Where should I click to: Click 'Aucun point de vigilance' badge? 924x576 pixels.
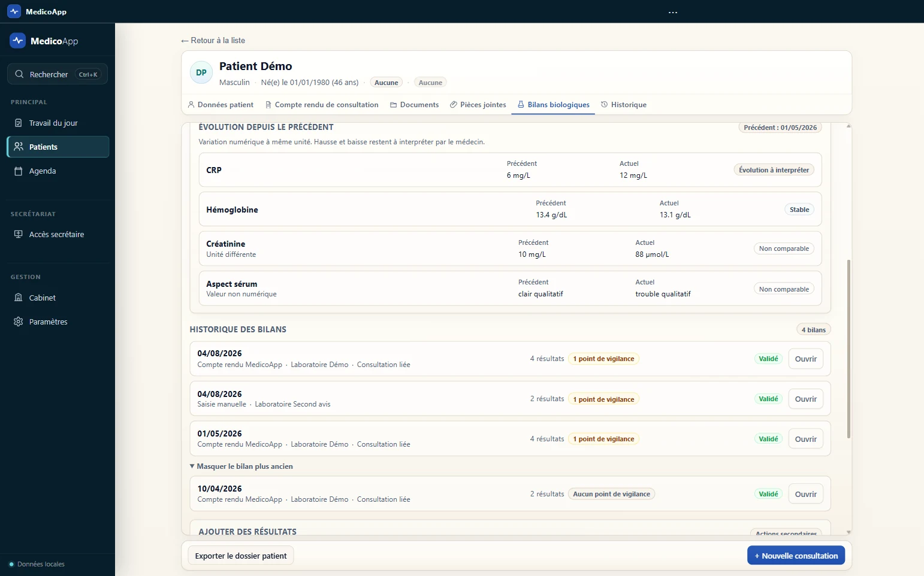pyautogui.click(x=611, y=494)
